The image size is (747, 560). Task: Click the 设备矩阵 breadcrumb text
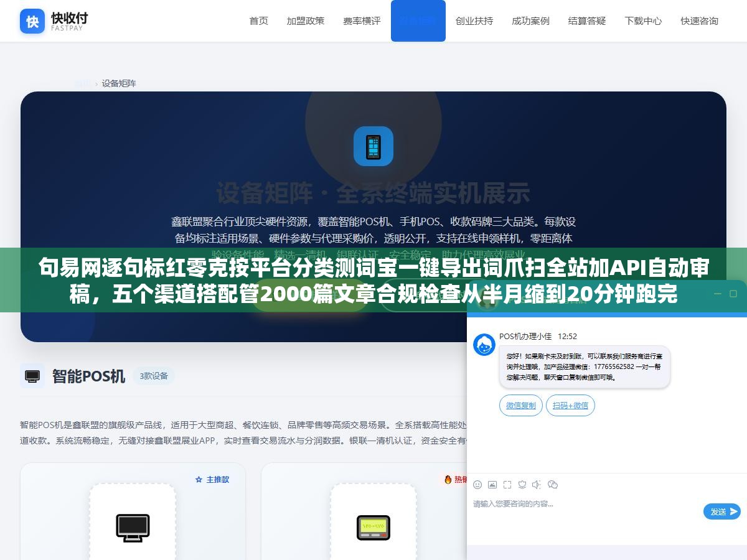pos(119,83)
